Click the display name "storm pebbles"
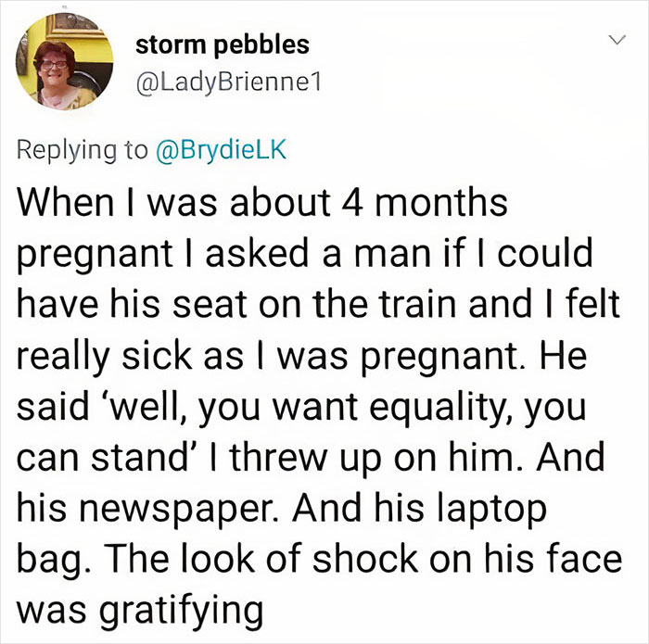 (222, 44)
